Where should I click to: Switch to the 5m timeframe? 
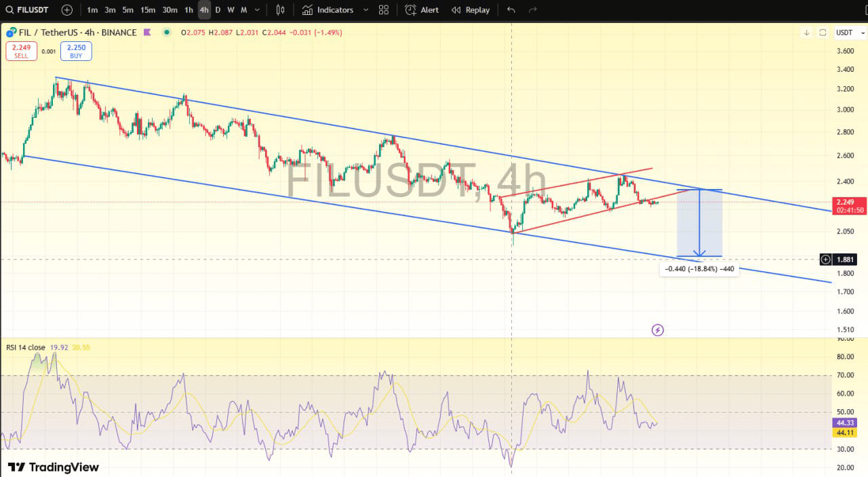[x=127, y=10]
